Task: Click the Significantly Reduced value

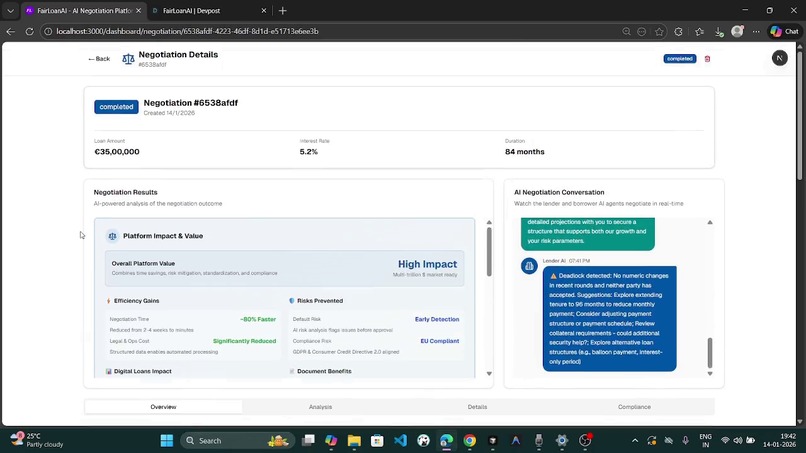Action: pyautogui.click(x=244, y=341)
